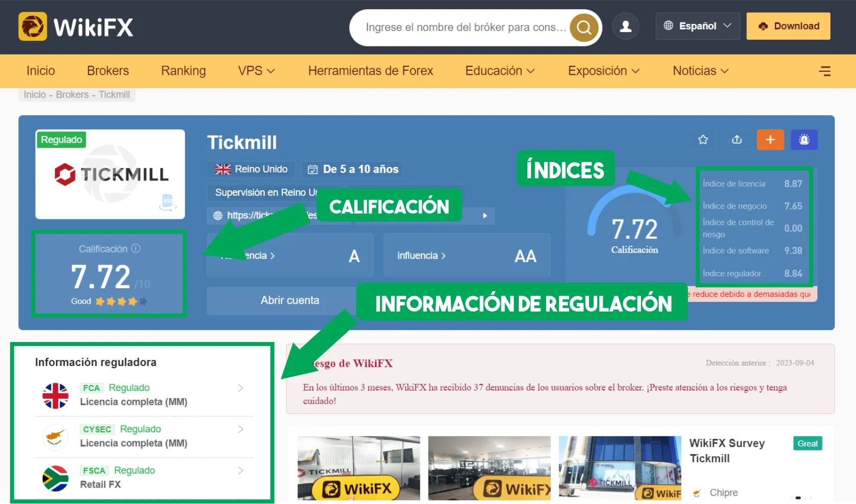Click the orange plus compare button

[770, 139]
